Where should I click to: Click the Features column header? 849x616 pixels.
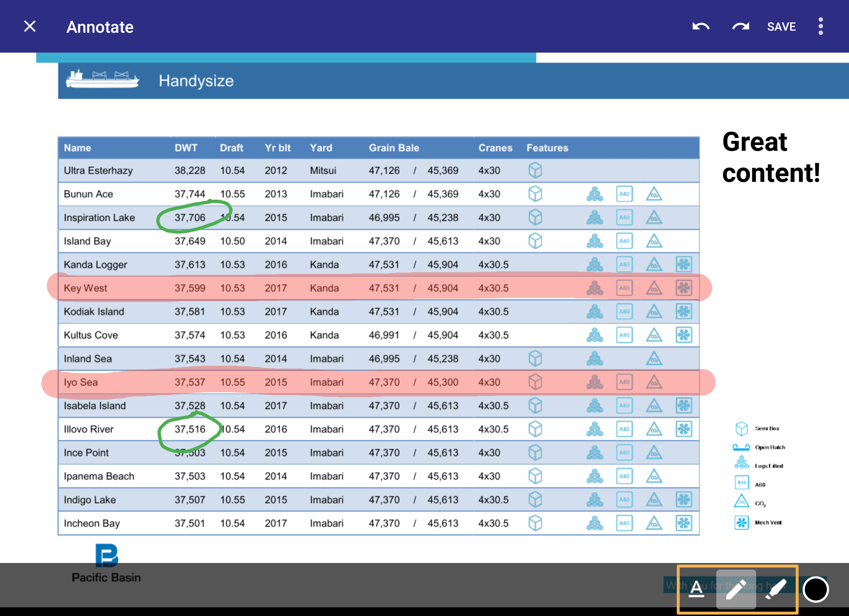point(547,148)
